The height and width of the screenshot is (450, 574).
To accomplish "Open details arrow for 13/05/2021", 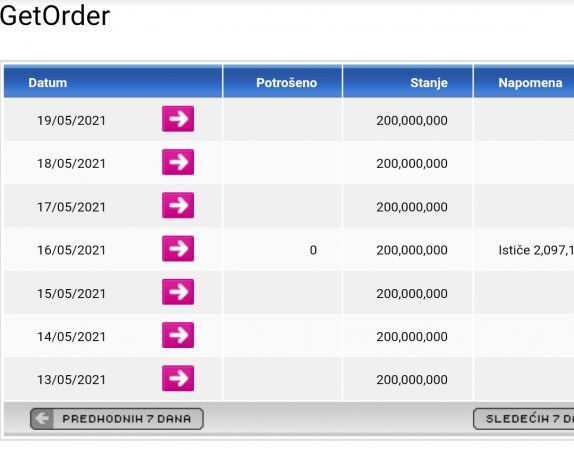I will pyautogui.click(x=178, y=378).
